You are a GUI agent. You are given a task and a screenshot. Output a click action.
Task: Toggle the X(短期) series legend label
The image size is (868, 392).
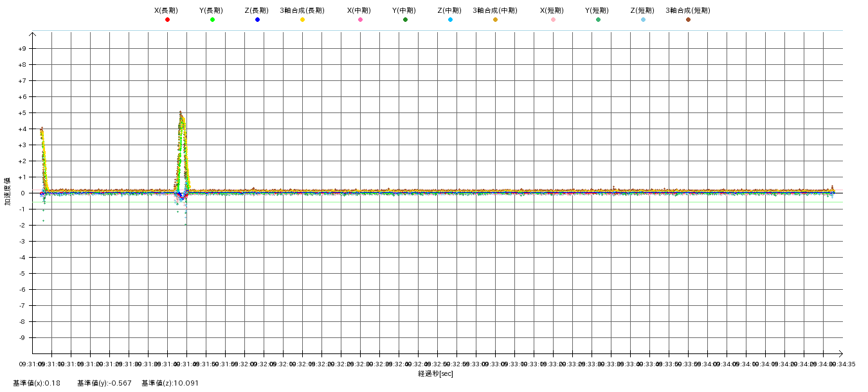pyautogui.click(x=552, y=10)
